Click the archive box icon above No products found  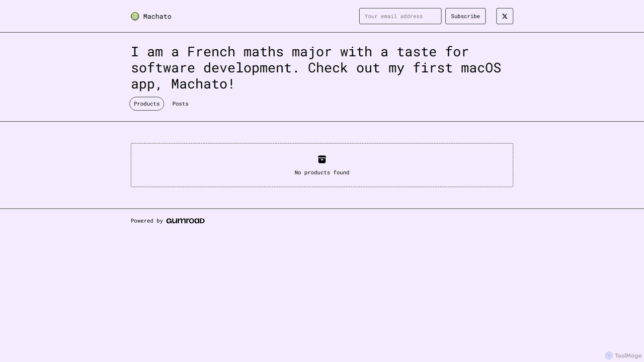[x=322, y=159]
